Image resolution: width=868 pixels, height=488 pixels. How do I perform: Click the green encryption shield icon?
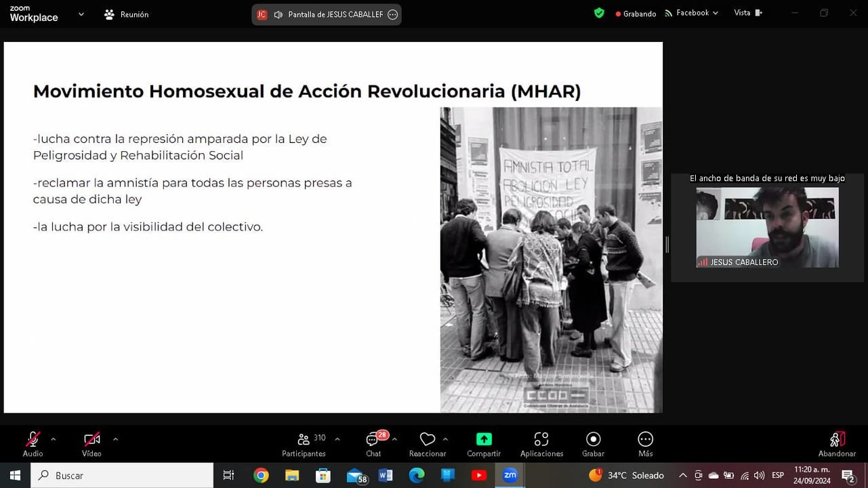[x=599, y=13]
